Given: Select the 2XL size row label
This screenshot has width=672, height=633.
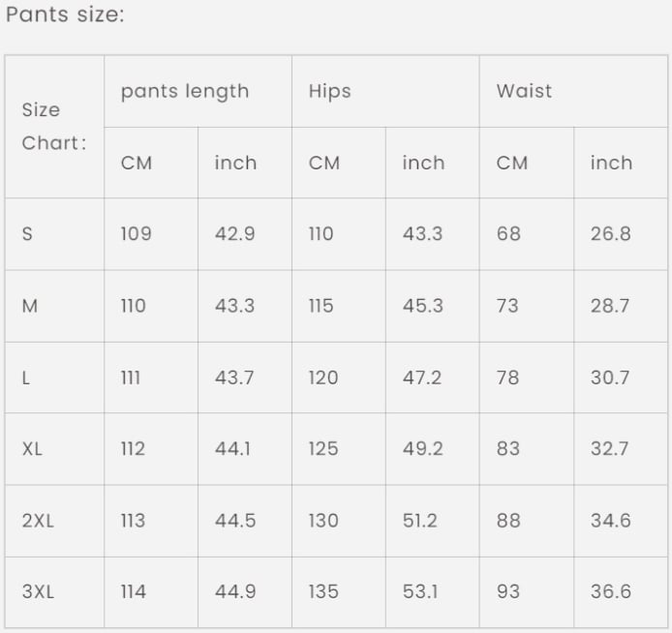Looking at the screenshot, I should pyautogui.click(x=38, y=521).
